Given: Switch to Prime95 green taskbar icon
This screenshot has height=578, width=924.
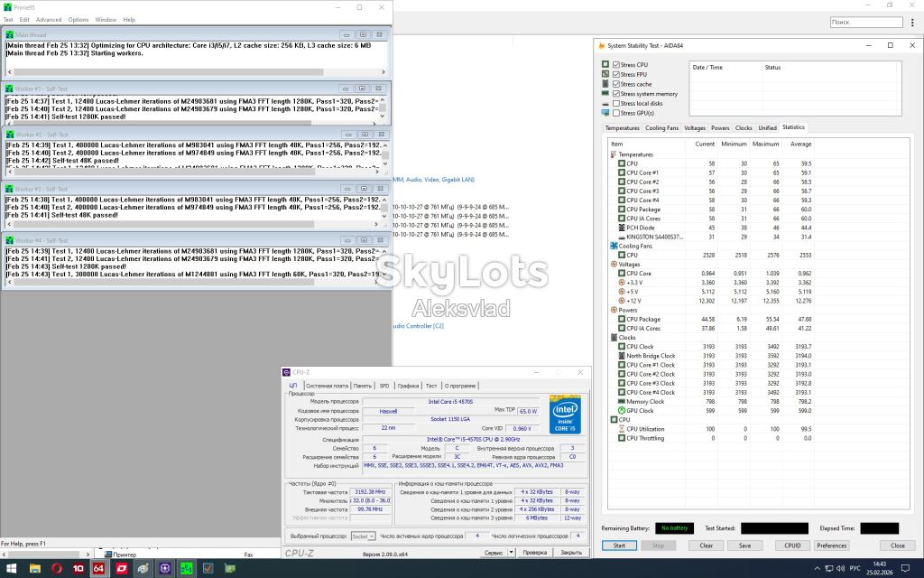Looking at the screenshot, I should coord(186,569).
